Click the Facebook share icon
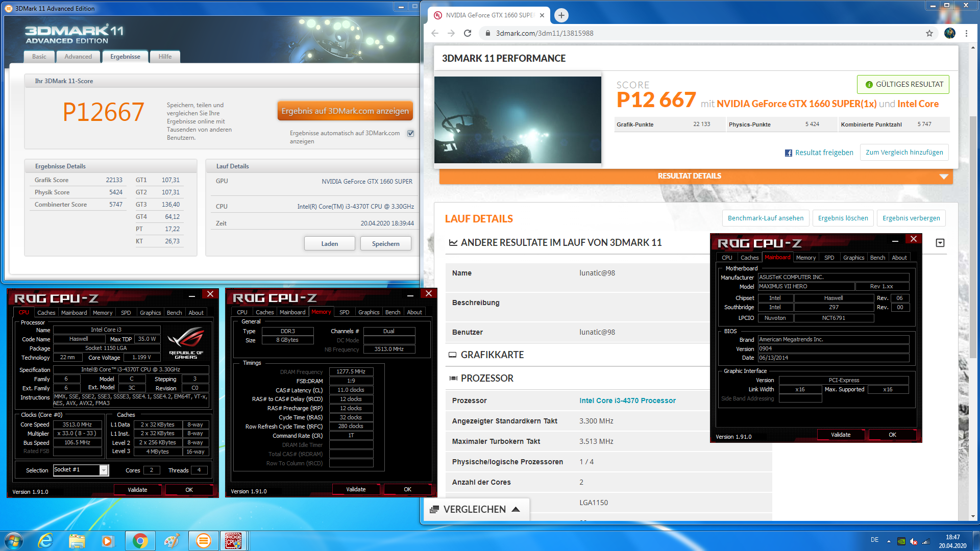 789,153
